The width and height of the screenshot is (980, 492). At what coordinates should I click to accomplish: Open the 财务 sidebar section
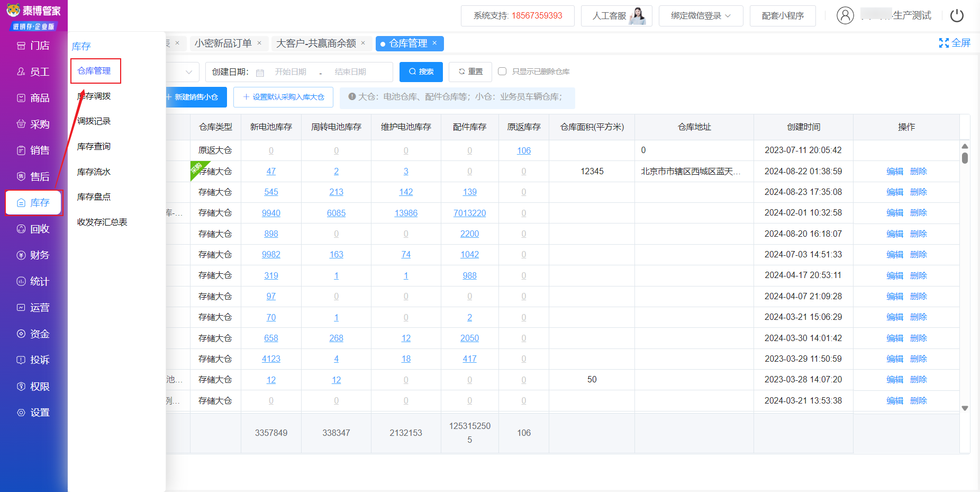pos(33,255)
